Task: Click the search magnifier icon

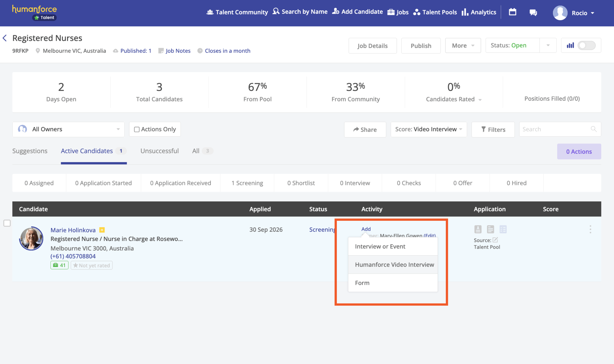Action: tap(594, 129)
